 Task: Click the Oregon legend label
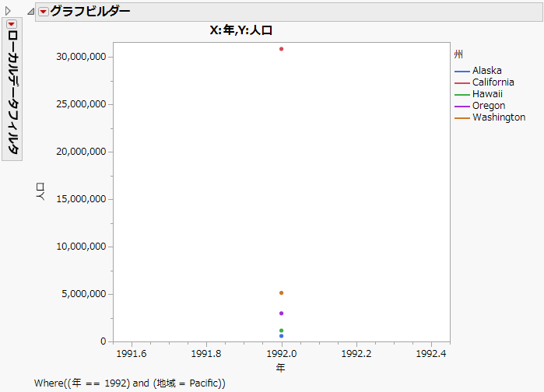click(489, 106)
